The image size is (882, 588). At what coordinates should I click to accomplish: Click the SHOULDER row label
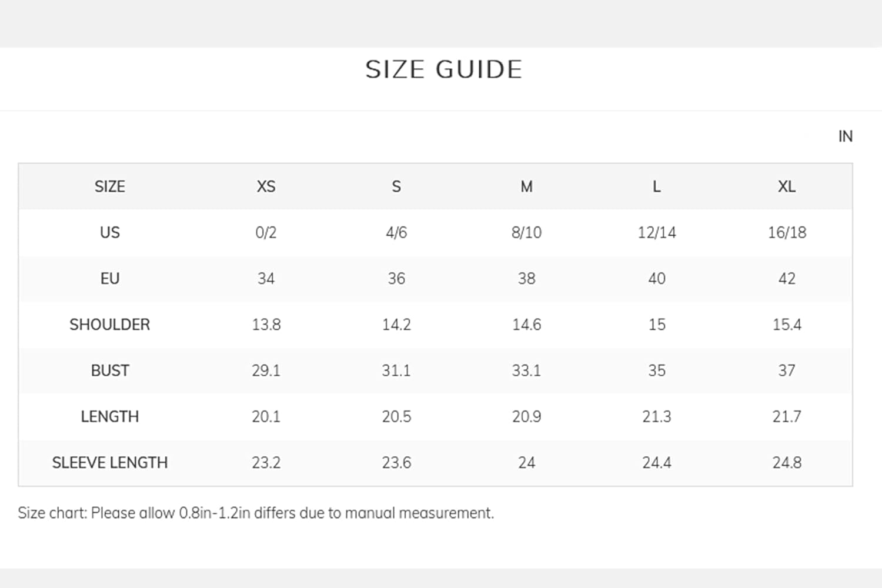110,325
